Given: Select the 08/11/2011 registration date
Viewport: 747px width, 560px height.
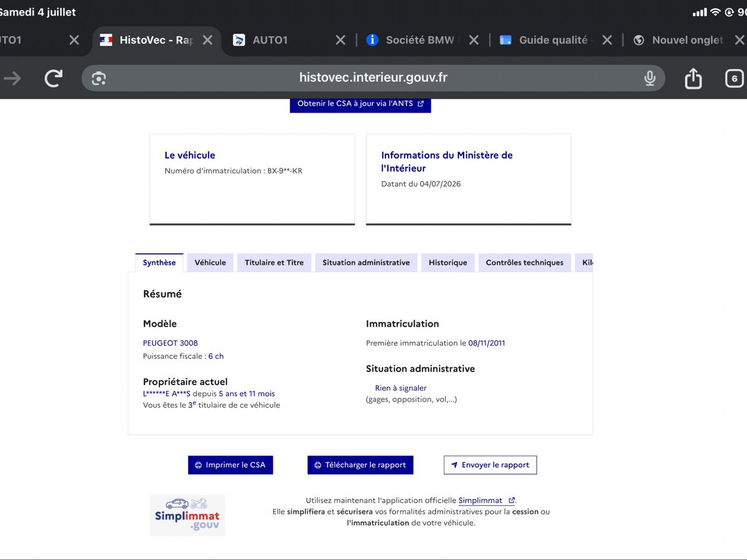Looking at the screenshot, I should coord(487,343).
